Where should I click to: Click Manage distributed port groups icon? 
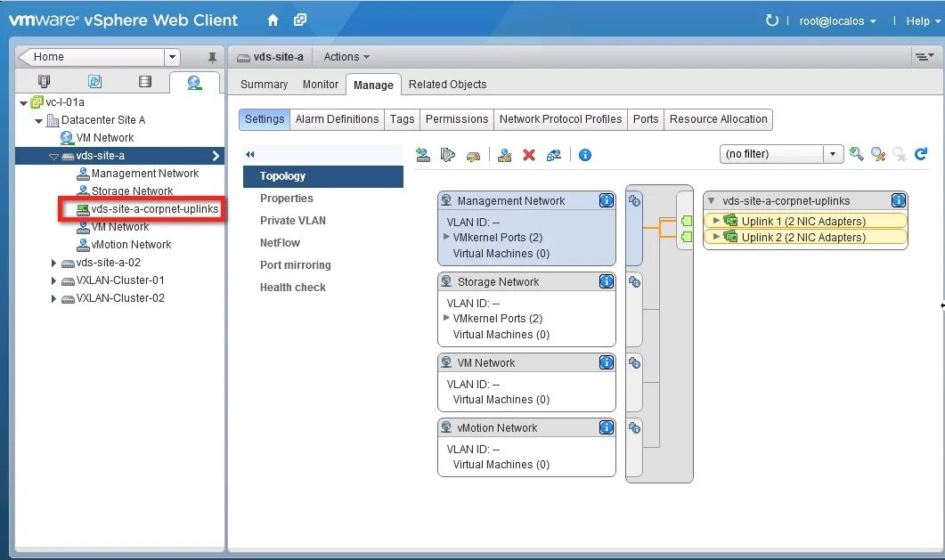tap(447, 155)
